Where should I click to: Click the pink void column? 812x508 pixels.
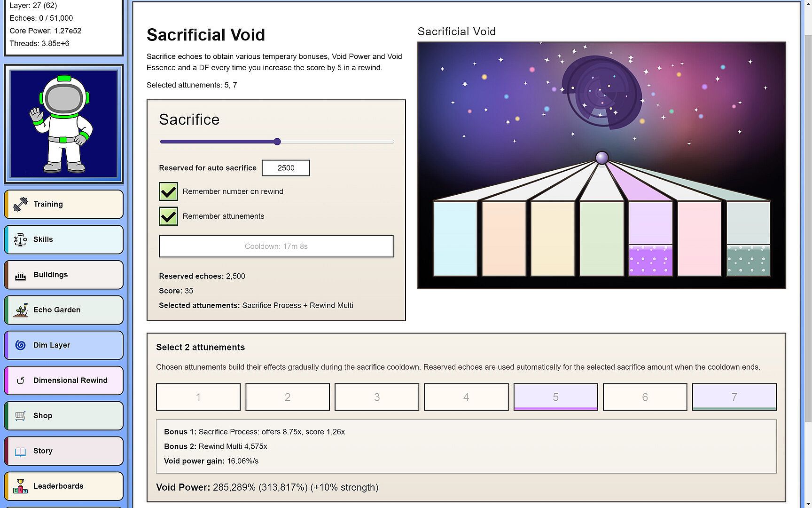[700, 238]
